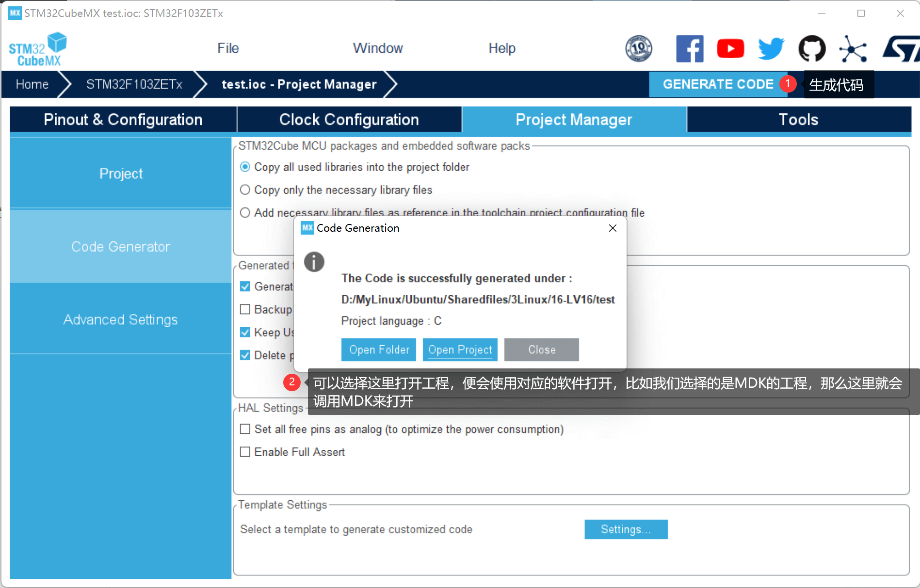Open the Help menu
Screen dimensions: 920x588
click(x=501, y=48)
